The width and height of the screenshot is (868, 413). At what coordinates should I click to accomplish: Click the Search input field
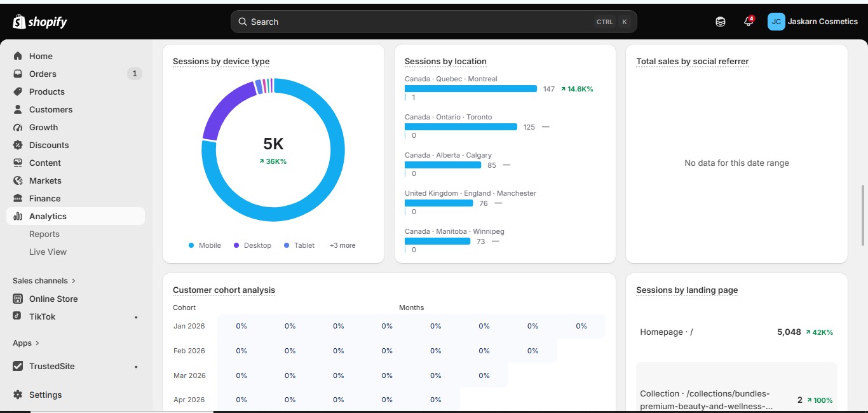(433, 22)
